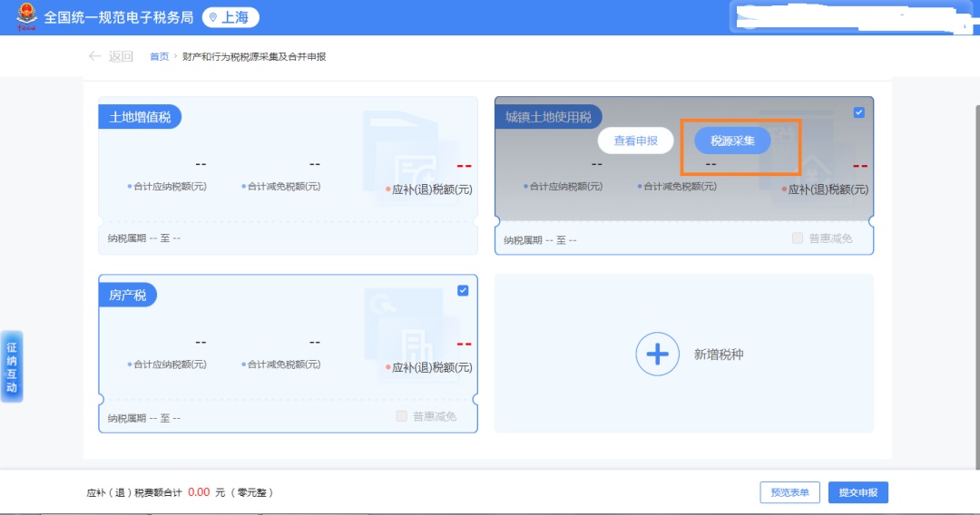Image resolution: width=980 pixels, height=515 pixels.
Task: Click the back arrow icon
Action: point(94,56)
